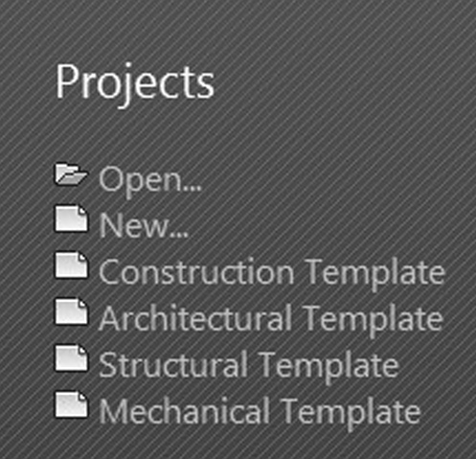Click the word "Structural" in the template list
Viewport: 476px width, 459px height.
(173, 365)
